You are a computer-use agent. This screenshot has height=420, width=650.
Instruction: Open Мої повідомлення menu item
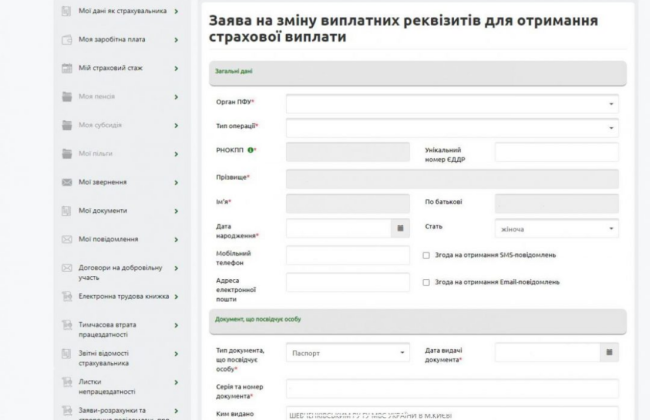pos(108,239)
